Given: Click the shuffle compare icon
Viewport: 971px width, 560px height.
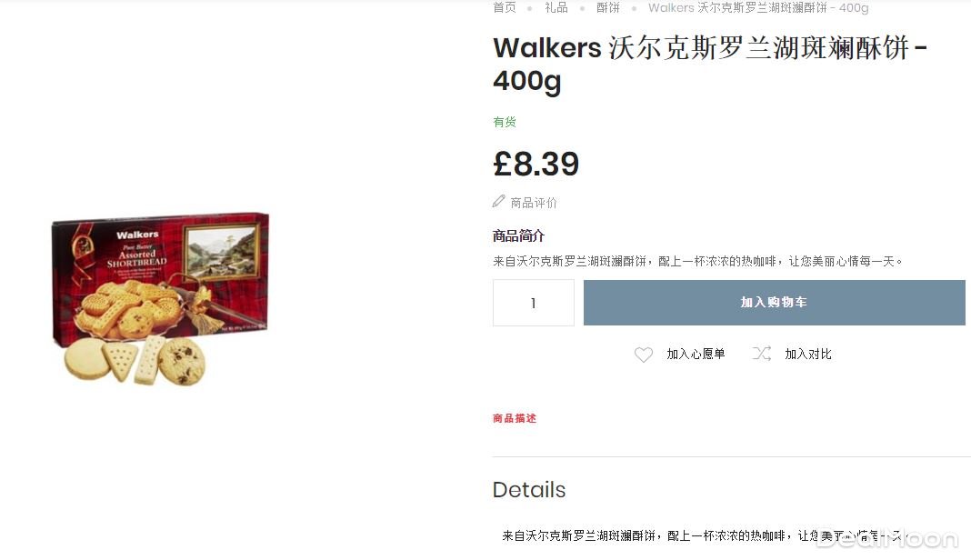Looking at the screenshot, I should pyautogui.click(x=761, y=354).
